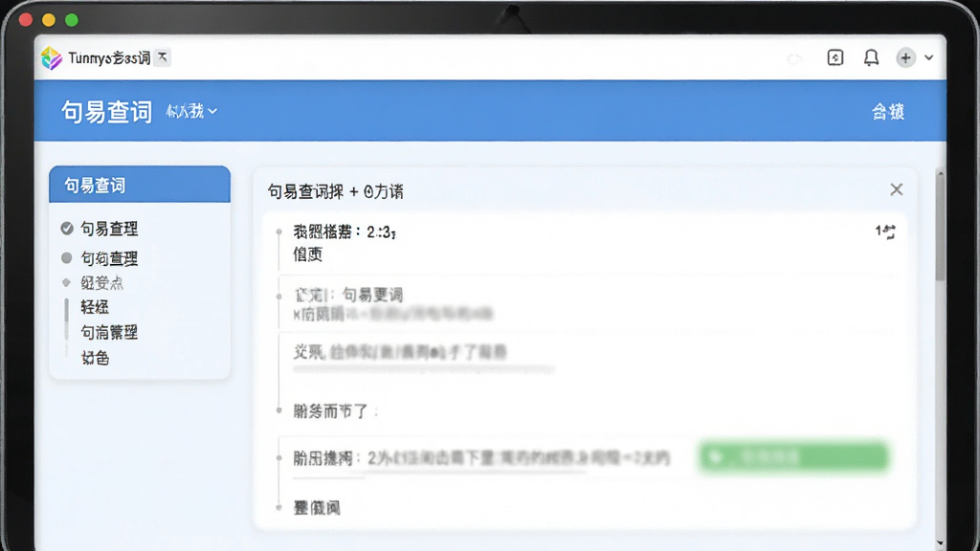Click the timeline dot beside the 而节了 row
This screenshot has height=551, width=980.
click(x=278, y=410)
